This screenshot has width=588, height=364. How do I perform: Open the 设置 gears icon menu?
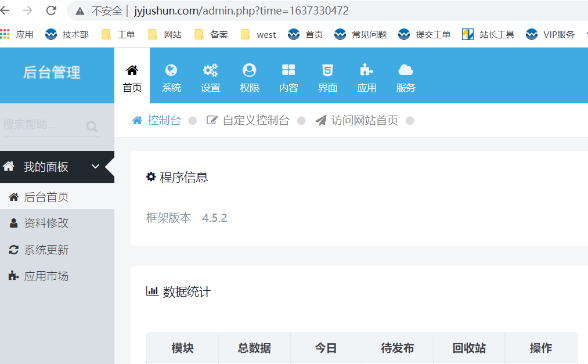click(x=210, y=78)
